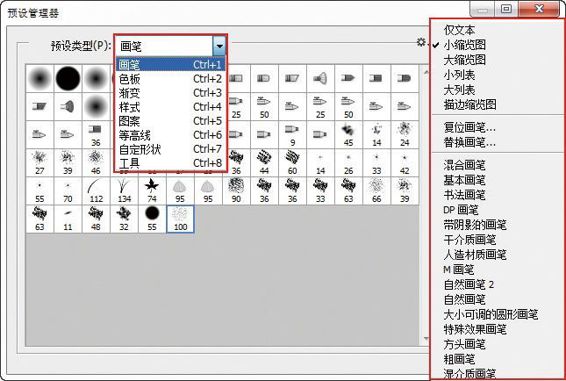Screen dimensions: 566x381
Task: Select the thin stroke brush 11
Action: [68, 219]
